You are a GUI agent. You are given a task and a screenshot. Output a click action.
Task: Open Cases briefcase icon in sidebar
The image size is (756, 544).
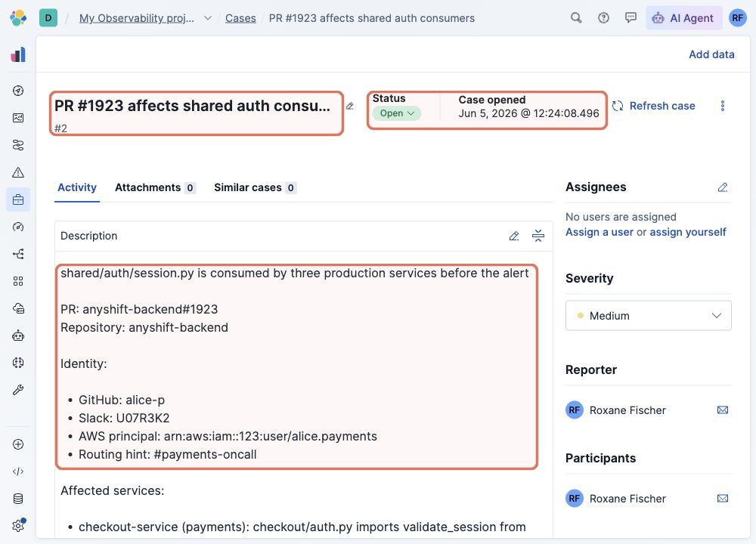click(18, 199)
